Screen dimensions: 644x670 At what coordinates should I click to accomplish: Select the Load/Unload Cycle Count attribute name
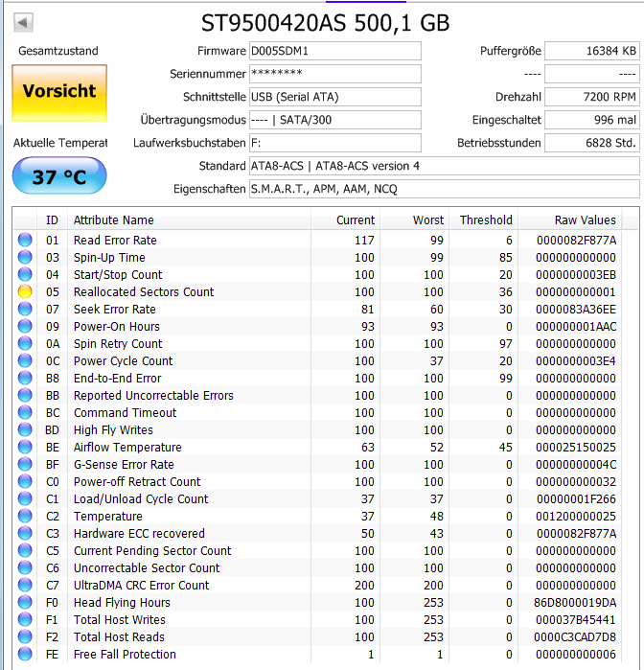pyautogui.click(x=141, y=499)
